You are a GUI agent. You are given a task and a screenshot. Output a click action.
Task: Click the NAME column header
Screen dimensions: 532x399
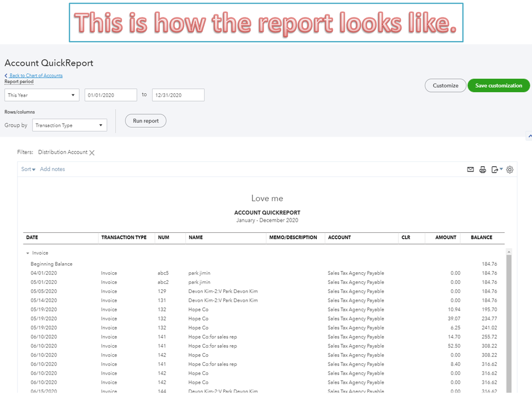(x=196, y=238)
